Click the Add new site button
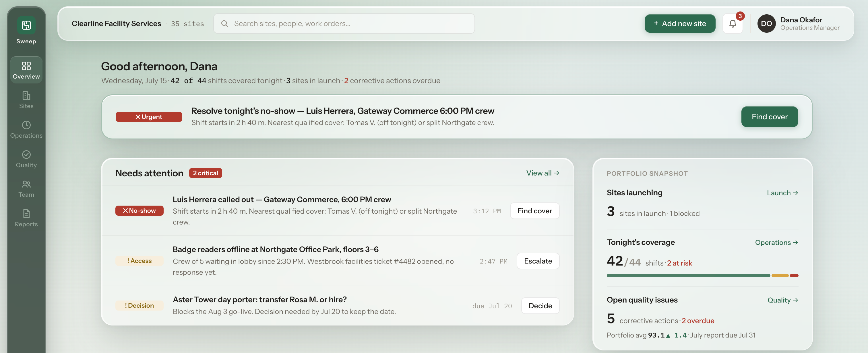This screenshot has width=868, height=353. click(680, 24)
